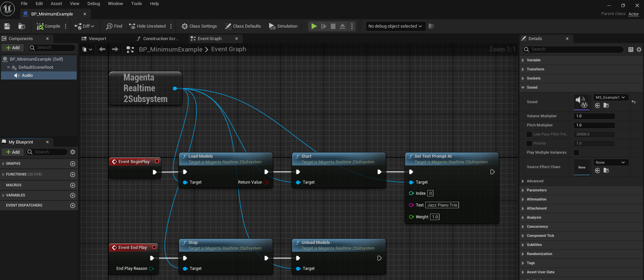Open the debug object selector dropdown
This screenshot has width=644, height=280.
[x=396, y=26]
